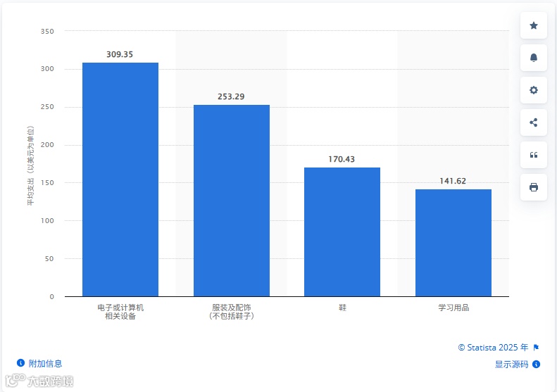Click the star favorite icon
Screen dimensions: 557x392
[x=534, y=25]
